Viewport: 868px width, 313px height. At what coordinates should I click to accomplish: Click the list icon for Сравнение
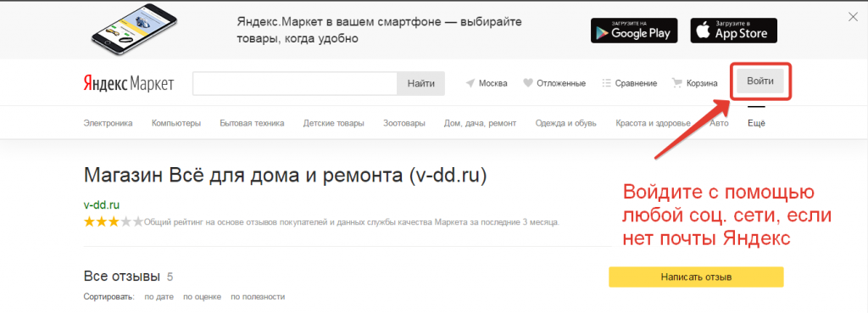pyautogui.click(x=606, y=83)
